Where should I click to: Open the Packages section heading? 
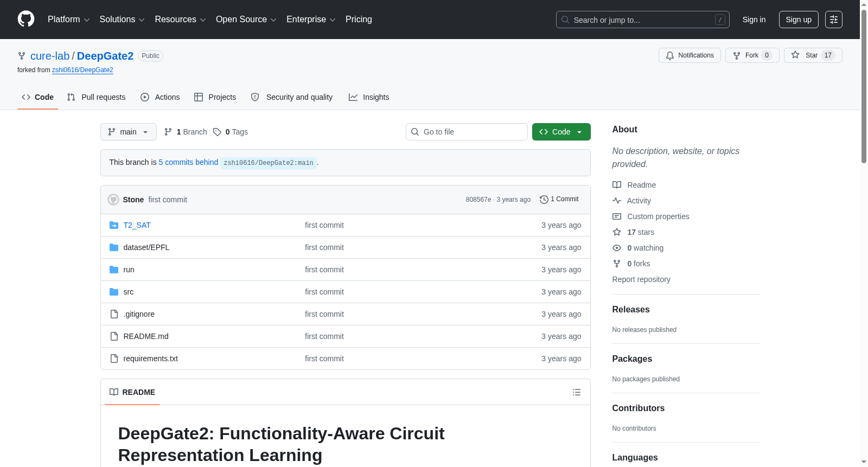click(632, 359)
